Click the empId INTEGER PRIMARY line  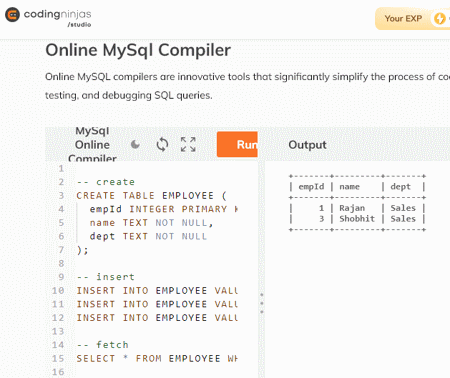tap(163, 209)
